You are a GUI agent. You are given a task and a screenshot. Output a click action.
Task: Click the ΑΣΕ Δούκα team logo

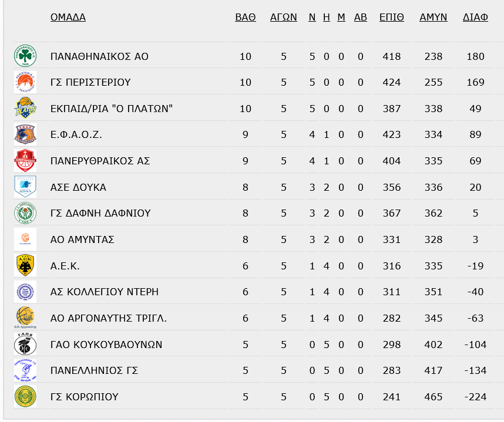pyautogui.click(x=25, y=187)
